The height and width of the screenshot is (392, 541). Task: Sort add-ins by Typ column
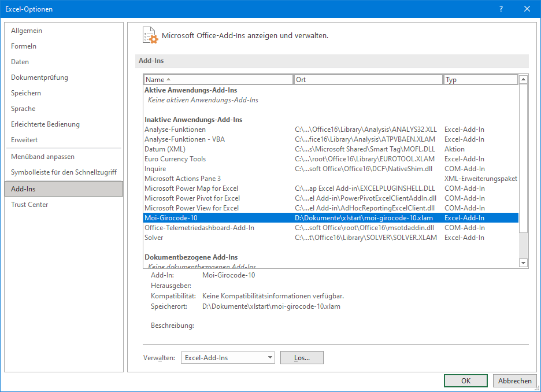coord(481,79)
